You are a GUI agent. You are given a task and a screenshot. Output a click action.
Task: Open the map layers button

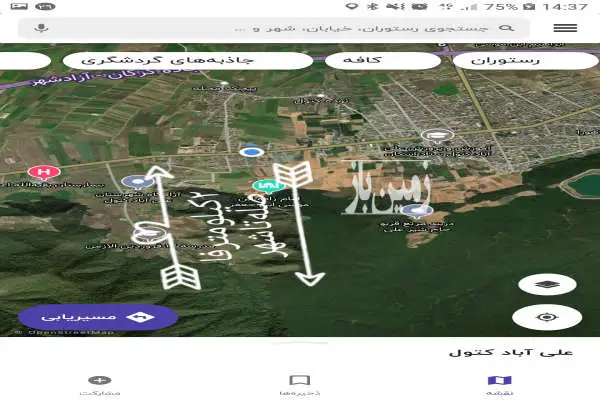pyautogui.click(x=547, y=284)
